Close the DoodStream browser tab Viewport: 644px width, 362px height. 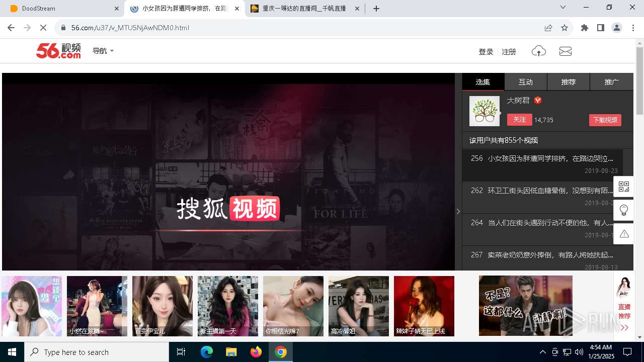click(x=116, y=9)
